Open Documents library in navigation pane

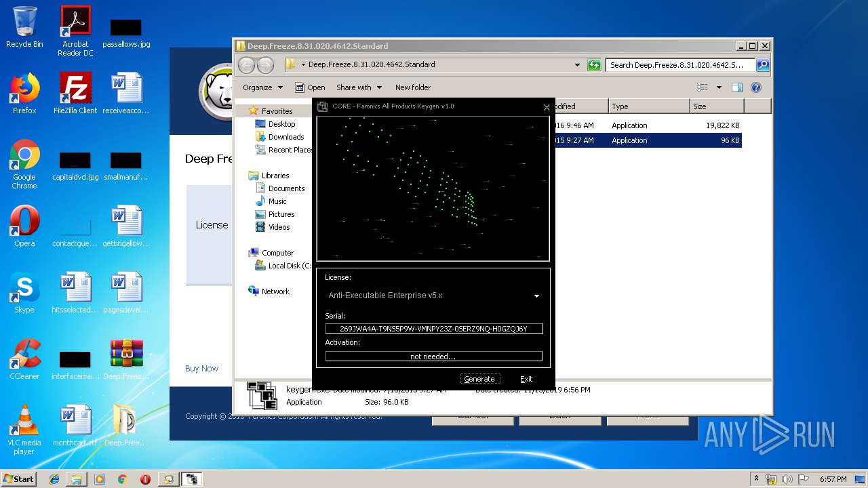(286, 188)
